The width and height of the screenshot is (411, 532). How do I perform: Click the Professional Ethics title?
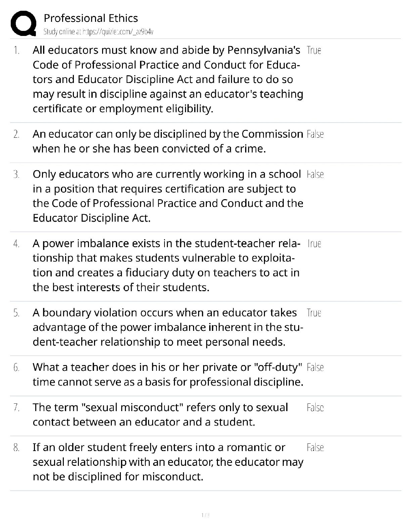tap(91, 18)
